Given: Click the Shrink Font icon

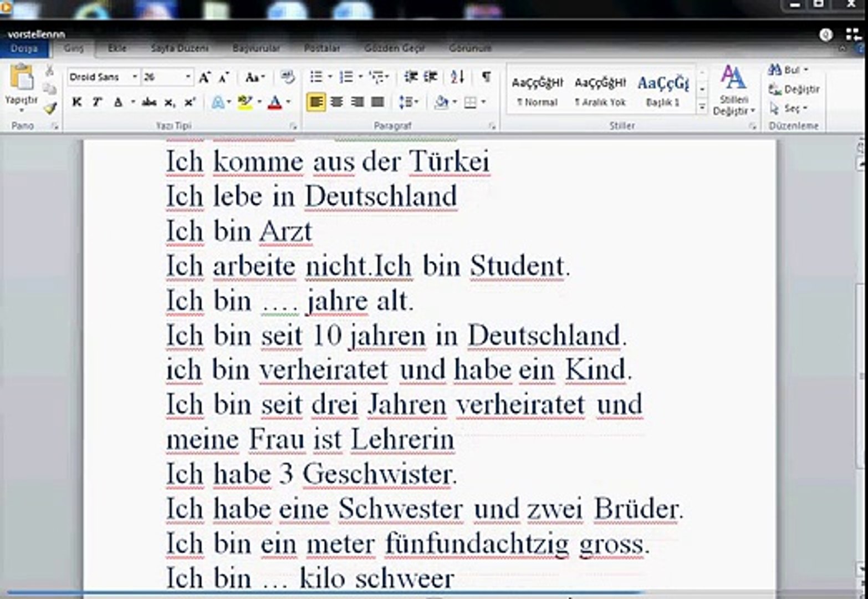Looking at the screenshot, I should coord(223,77).
